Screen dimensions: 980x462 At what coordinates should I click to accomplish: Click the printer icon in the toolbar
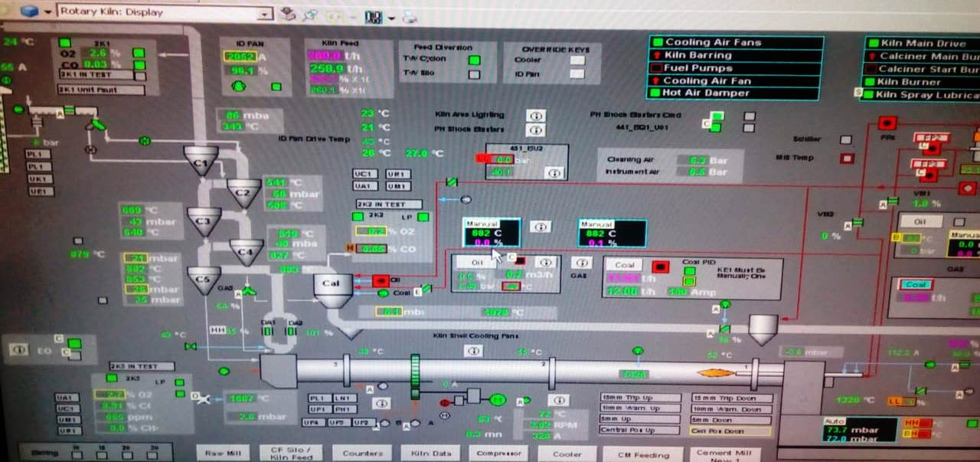point(411,16)
